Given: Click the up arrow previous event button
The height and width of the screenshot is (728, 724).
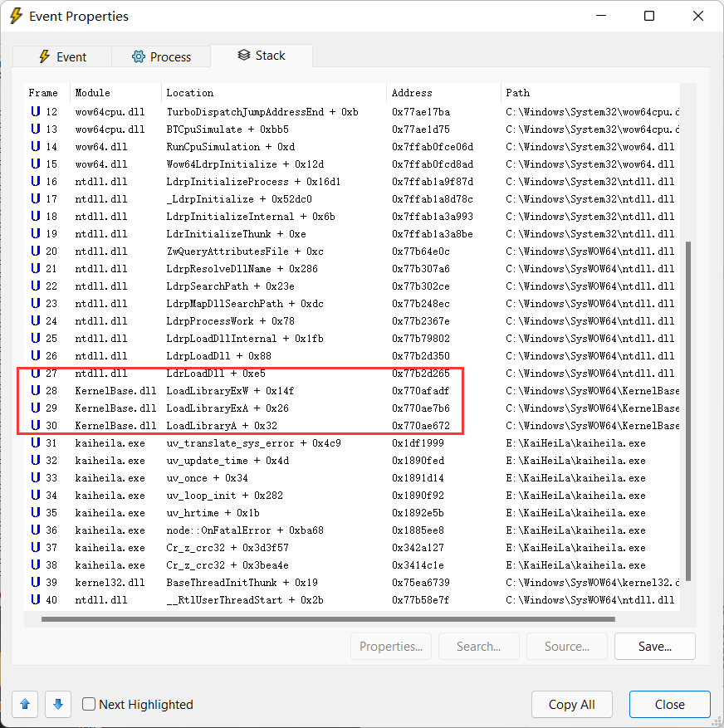Looking at the screenshot, I should click(x=25, y=704).
